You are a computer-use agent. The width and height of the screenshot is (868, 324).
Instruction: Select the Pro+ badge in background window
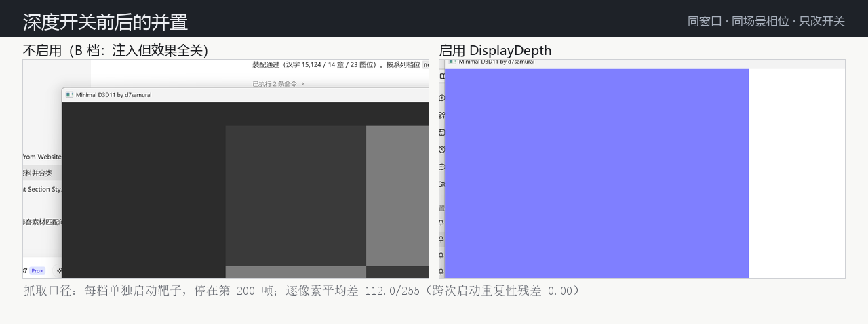click(x=37, y=271)
